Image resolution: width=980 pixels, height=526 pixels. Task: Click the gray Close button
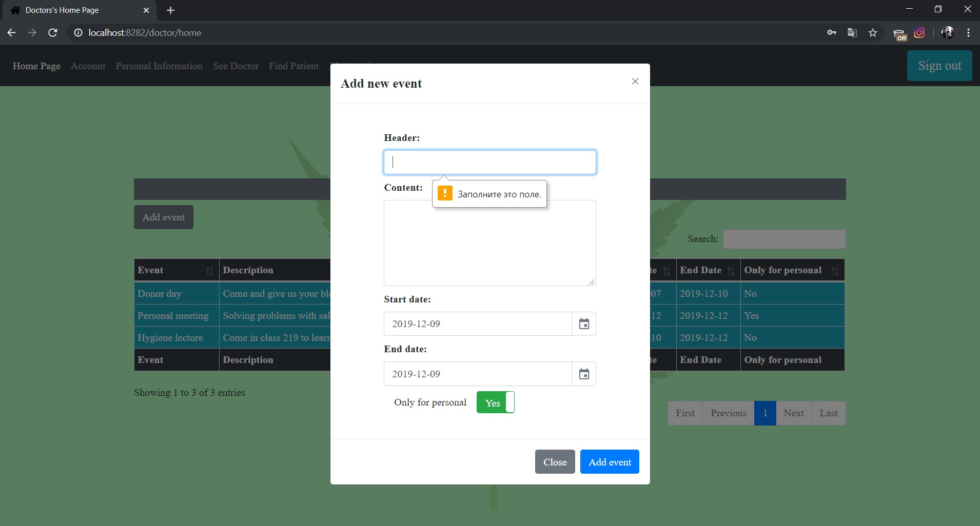click(555, 462)
